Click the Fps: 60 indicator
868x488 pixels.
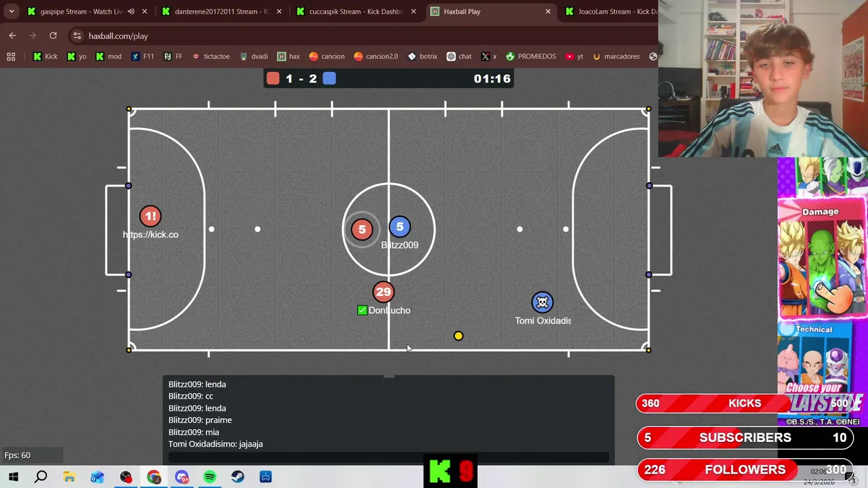pyautogui.click(x=18, y=455)
